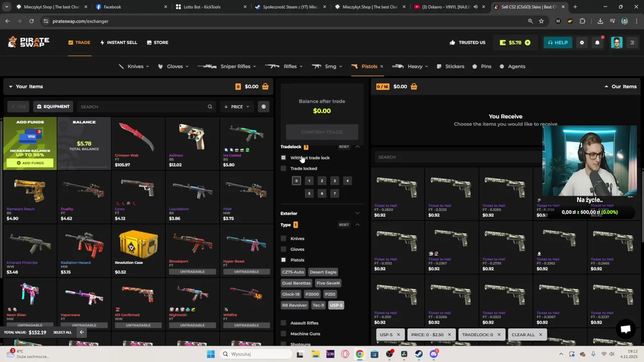Collapse the Your Items panel
Viewport: 644px width, 362px height.
[x=11, y=86]
